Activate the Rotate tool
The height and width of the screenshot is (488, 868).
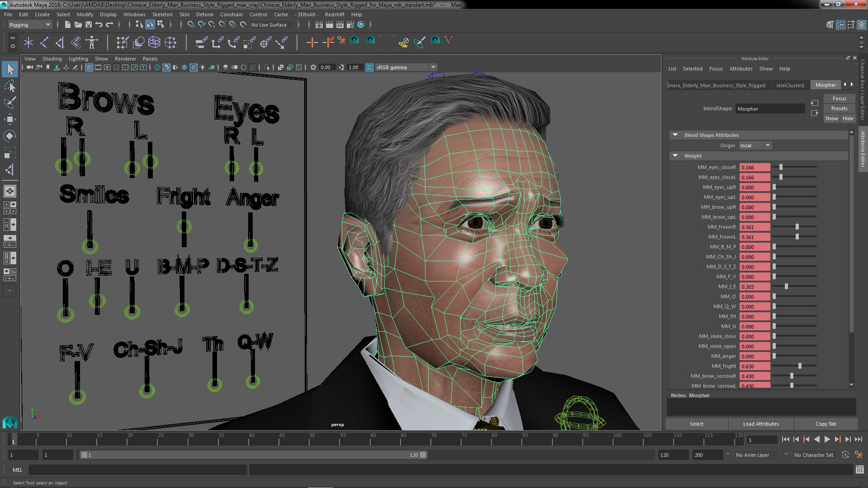[10, 136]
